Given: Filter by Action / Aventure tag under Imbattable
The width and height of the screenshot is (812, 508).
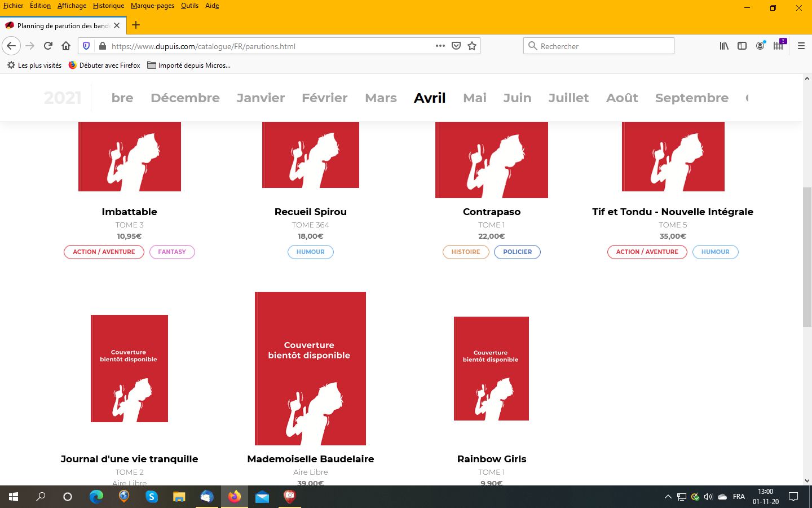Looking at the screenshot, I should coord(104,252).
